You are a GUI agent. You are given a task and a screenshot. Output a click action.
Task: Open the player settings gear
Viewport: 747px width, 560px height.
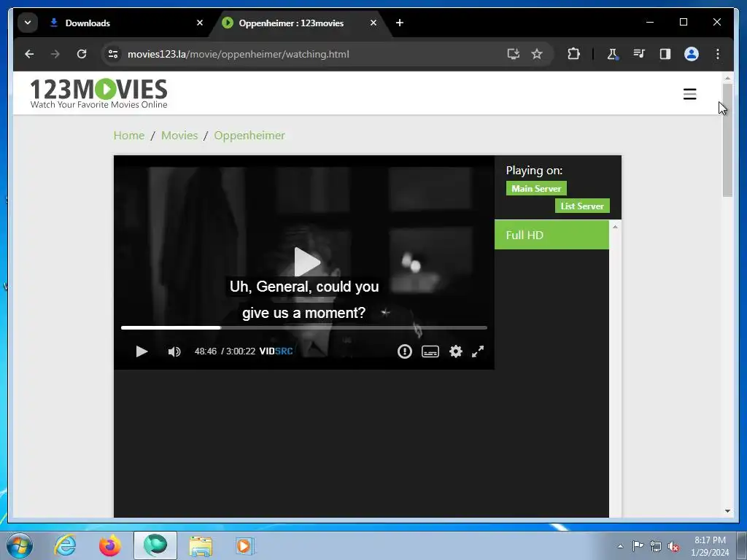click(x=456, y=351)
